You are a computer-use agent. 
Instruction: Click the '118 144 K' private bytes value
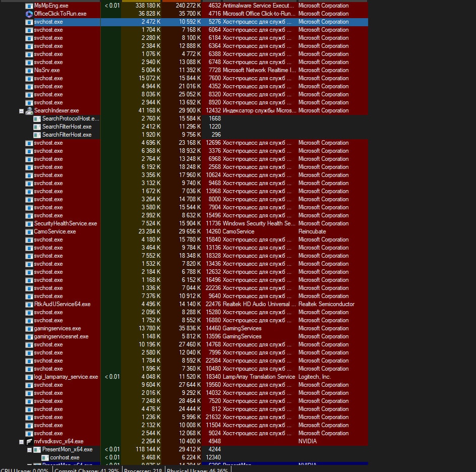[148, 449]
